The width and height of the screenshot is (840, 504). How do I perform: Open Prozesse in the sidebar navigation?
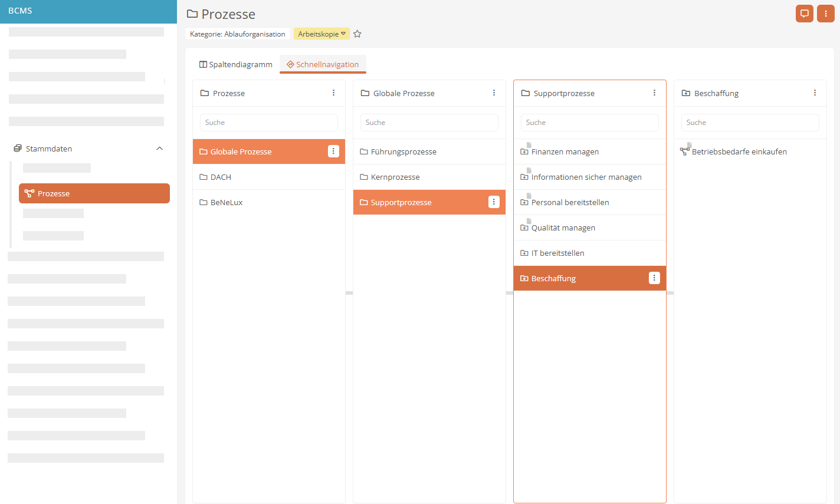tap(94, 193)
